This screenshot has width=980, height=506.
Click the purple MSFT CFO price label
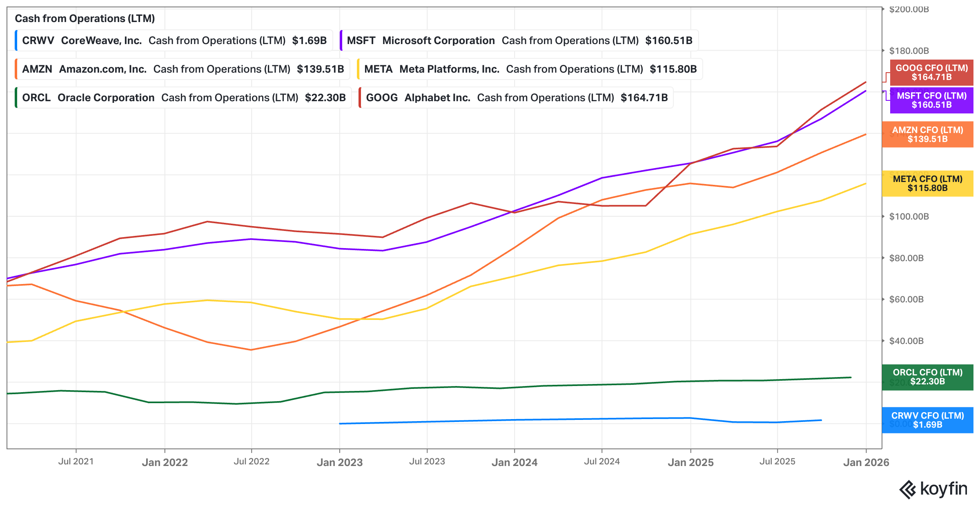pos(931,100)
